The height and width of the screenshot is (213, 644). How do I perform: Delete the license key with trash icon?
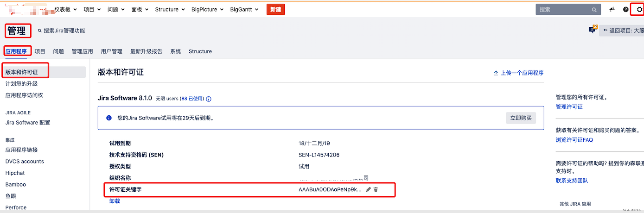coord(376,190)
